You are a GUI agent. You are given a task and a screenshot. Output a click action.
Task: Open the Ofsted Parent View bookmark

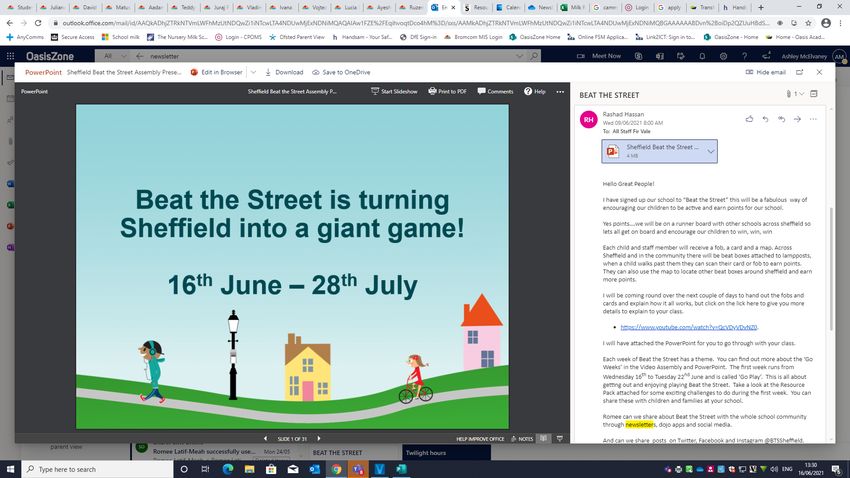(x=297, y=37)
